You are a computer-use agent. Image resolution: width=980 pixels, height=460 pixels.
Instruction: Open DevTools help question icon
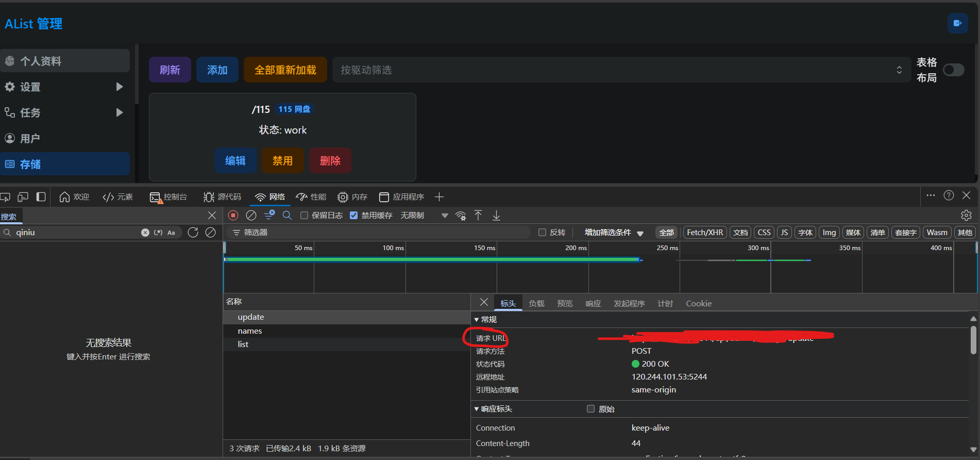pos(949,195)
